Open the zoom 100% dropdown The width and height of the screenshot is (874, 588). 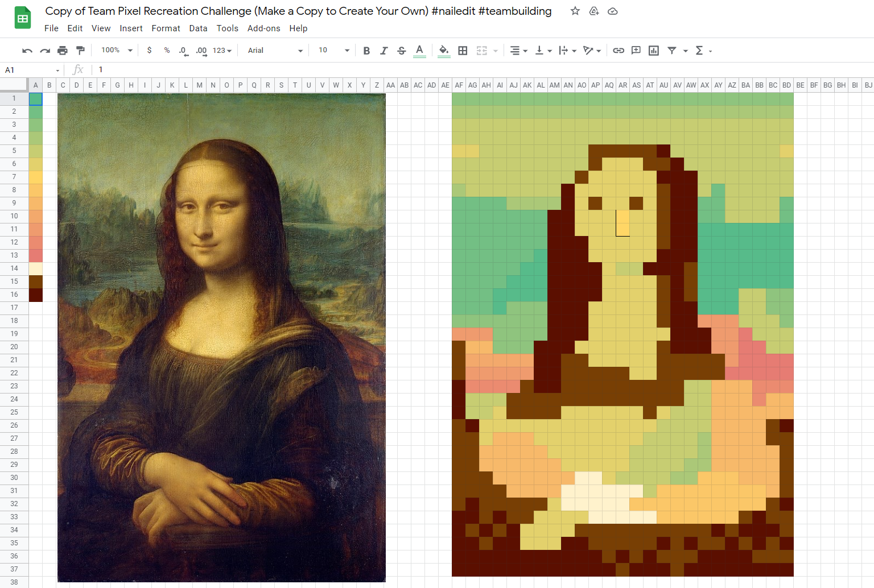coord(117,50)
